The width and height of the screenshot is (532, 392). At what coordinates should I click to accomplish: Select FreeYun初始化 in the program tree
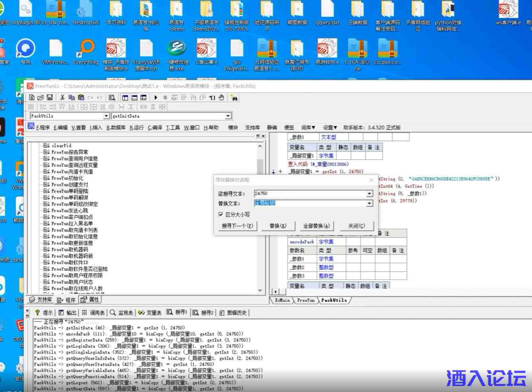tap(67, 178)
